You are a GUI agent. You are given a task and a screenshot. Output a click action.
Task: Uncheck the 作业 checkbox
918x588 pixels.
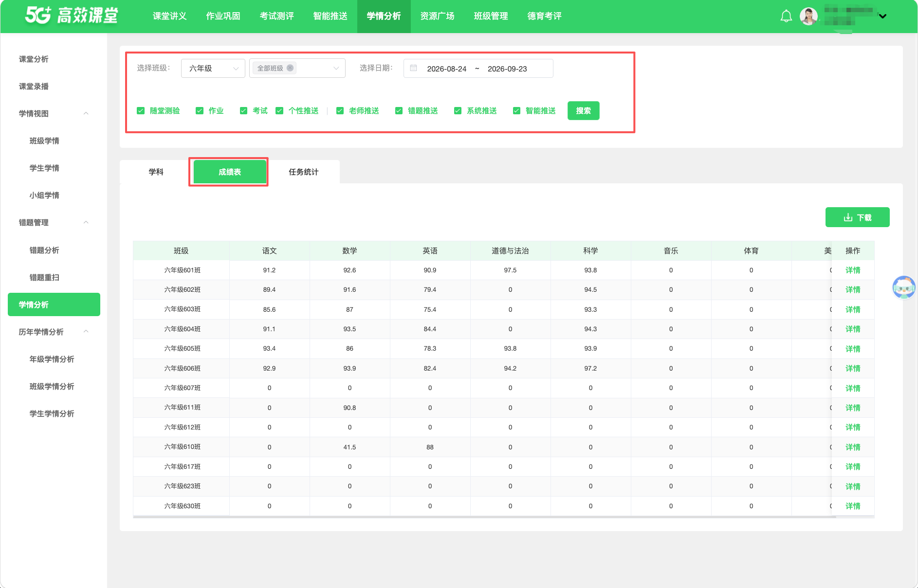[200, 111]
